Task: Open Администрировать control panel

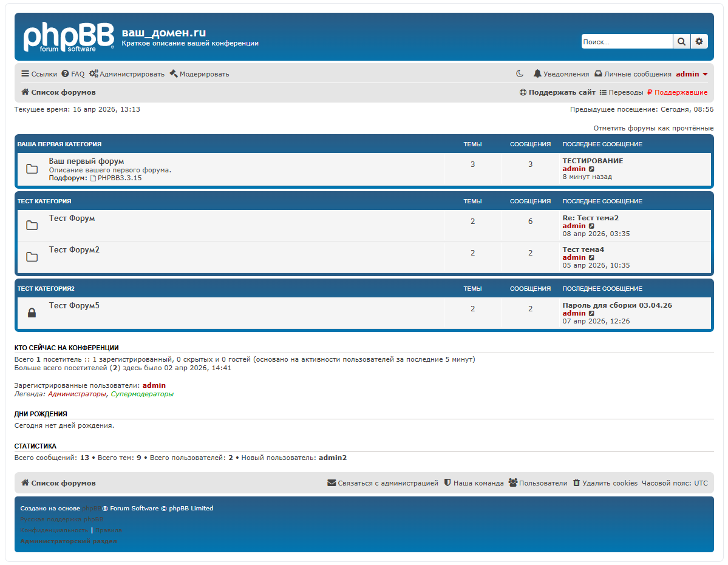Action: pyautogui.click(x=126, y=74)
